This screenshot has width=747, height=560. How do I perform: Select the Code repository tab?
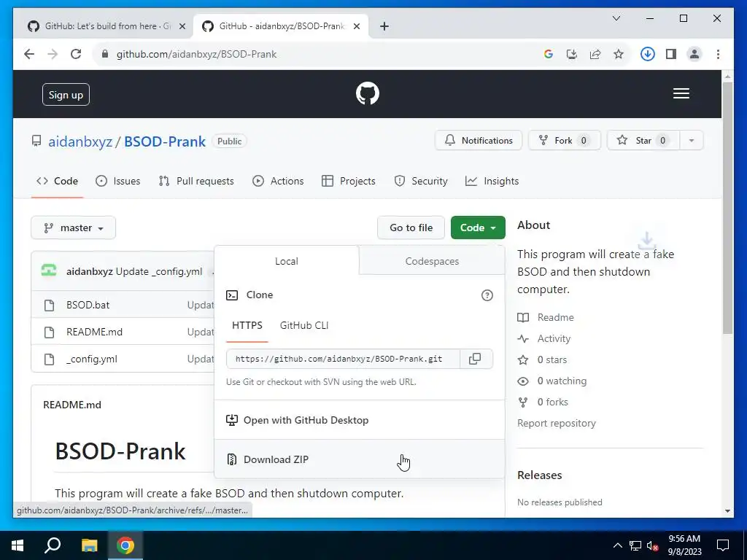coord(57,181)
